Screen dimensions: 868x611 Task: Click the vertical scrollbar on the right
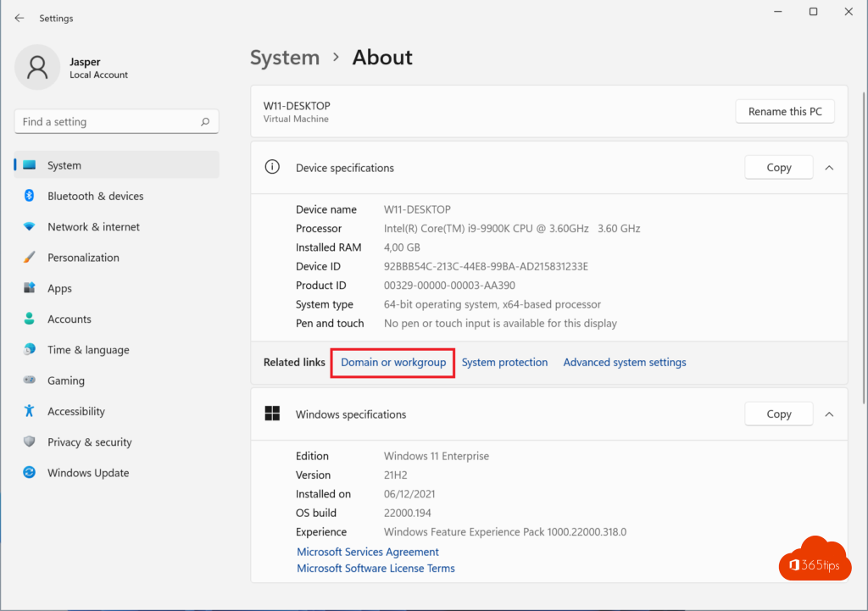click(x=864, y=249)
